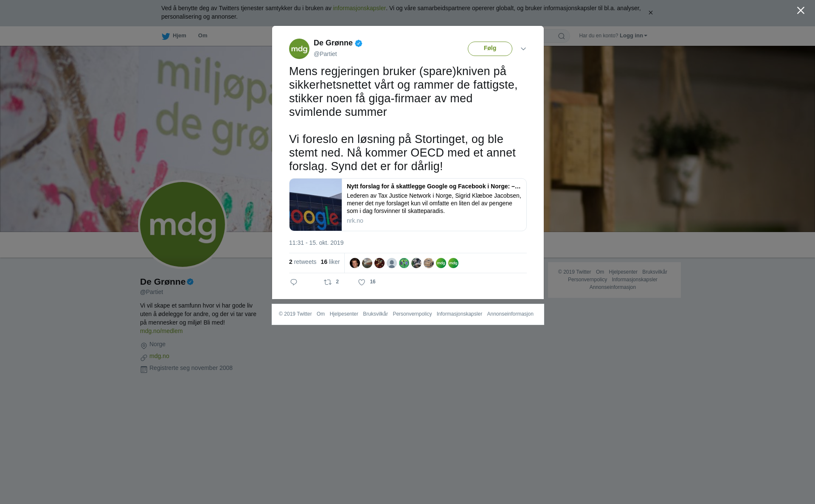The width and height of the screenshot is (815, 504).
Task: Open the mdg avatar in the tweet header
Action: pyautogui.click(x=299, y=49)
